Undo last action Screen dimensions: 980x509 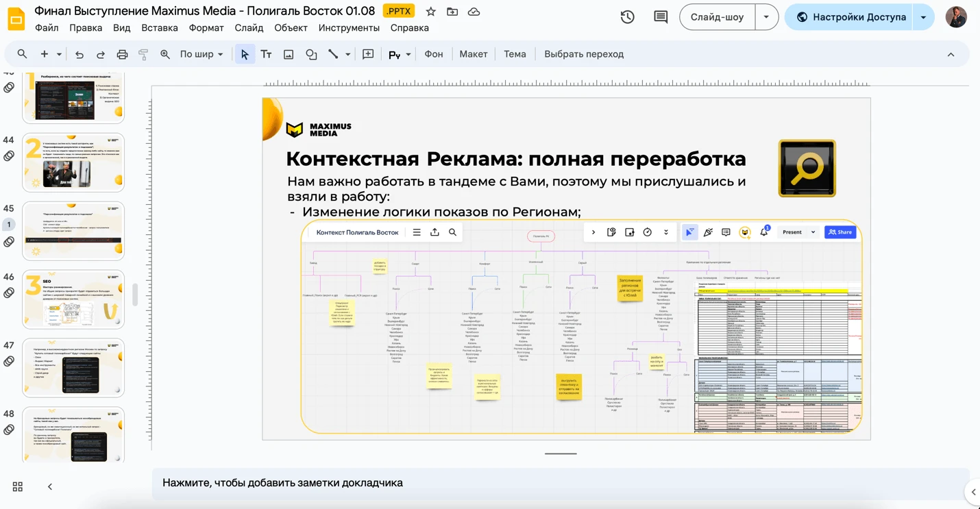[x=79, y=54]
